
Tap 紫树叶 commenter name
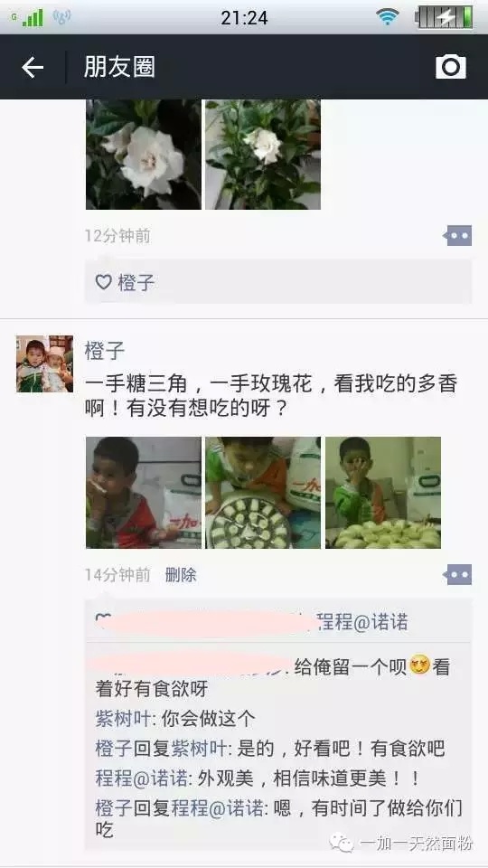click(123, 719)
